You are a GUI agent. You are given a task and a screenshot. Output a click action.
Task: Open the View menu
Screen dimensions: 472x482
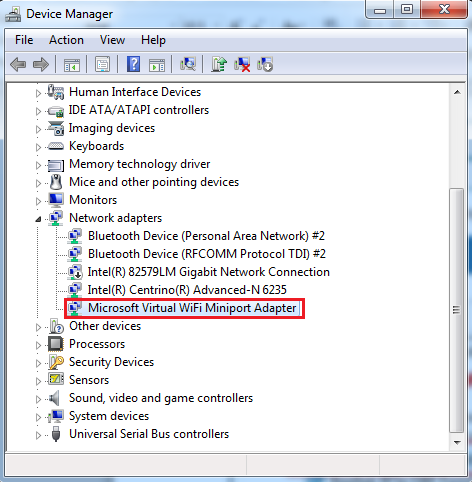tap(112, 40)
